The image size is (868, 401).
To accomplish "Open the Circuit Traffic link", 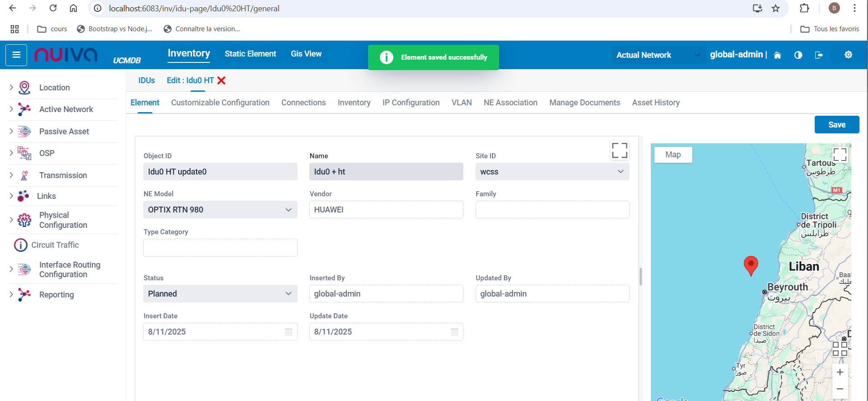I will pyautogui.click(x=55, y=245).
